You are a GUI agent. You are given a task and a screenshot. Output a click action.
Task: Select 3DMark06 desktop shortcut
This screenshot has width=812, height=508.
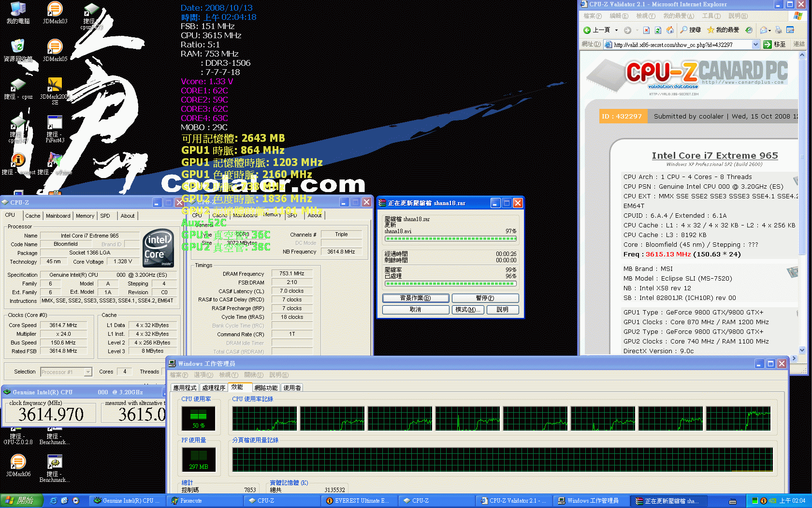coord(18,466)
